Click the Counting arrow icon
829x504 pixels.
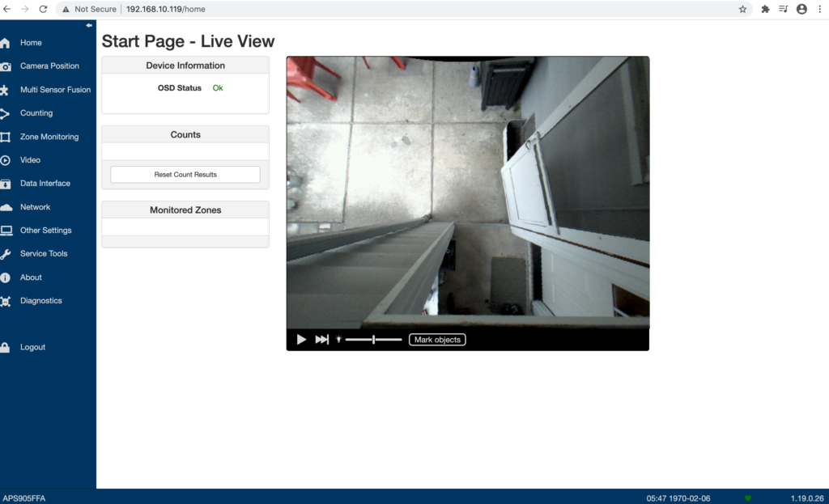[5, 113]
